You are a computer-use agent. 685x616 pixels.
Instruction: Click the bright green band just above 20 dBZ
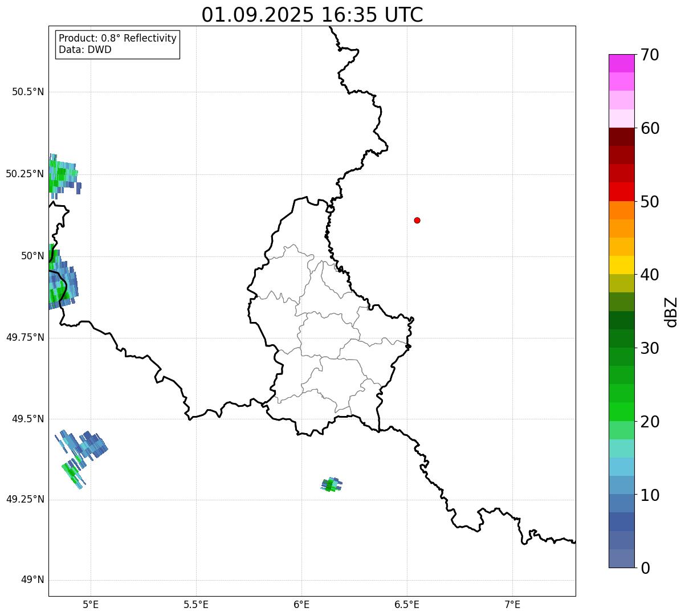click(621, 412)
